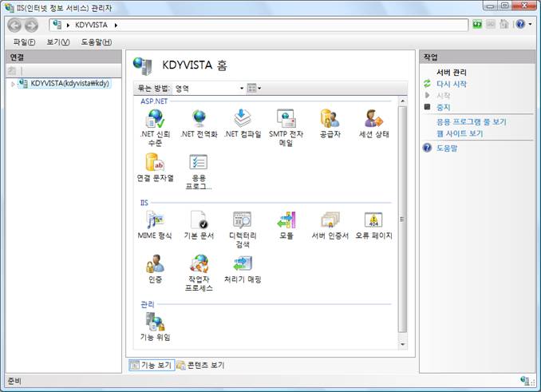Open the 파일(F) menu
Image resolution: width=541 pixels, height=392 pixels.
pos(24,42)
